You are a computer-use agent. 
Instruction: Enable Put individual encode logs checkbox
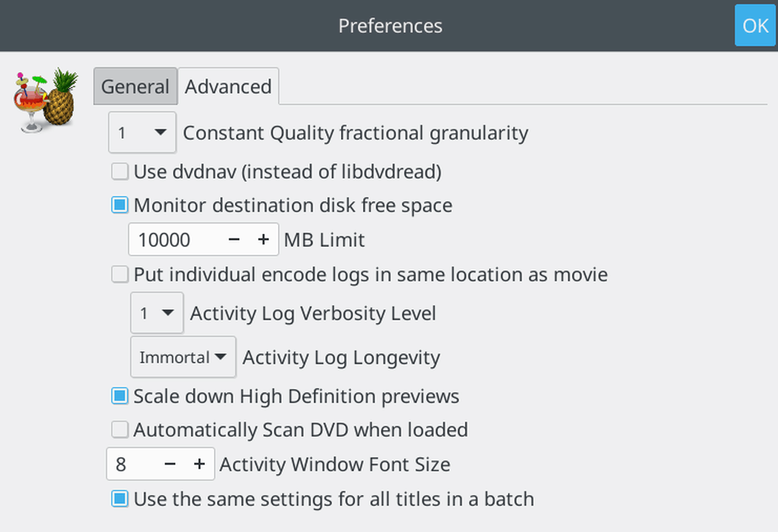[x=119, y=274]
